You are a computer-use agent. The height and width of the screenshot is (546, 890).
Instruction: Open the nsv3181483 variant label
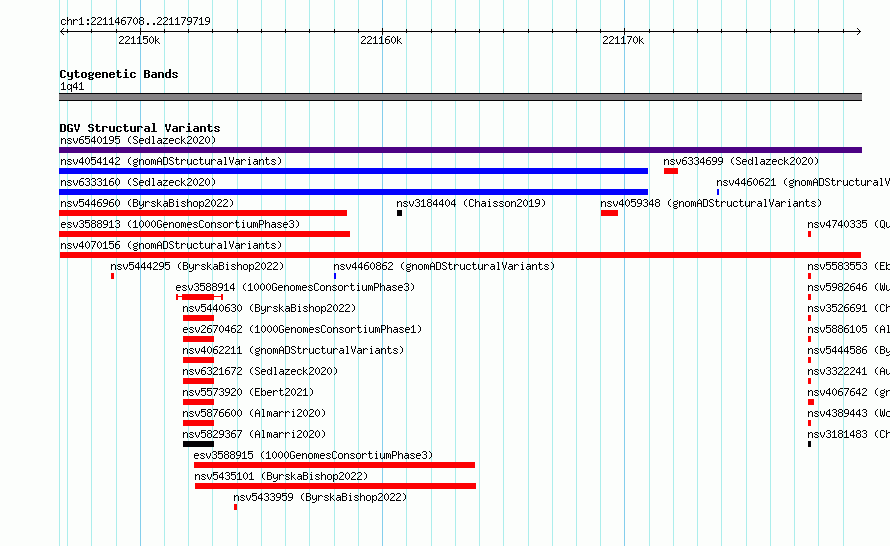point(849,434)
